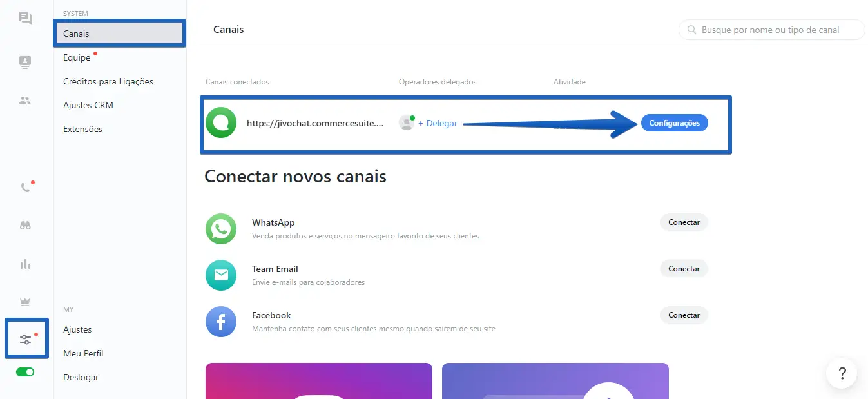Open the chats icon in left sidebar

pos(25,18)
